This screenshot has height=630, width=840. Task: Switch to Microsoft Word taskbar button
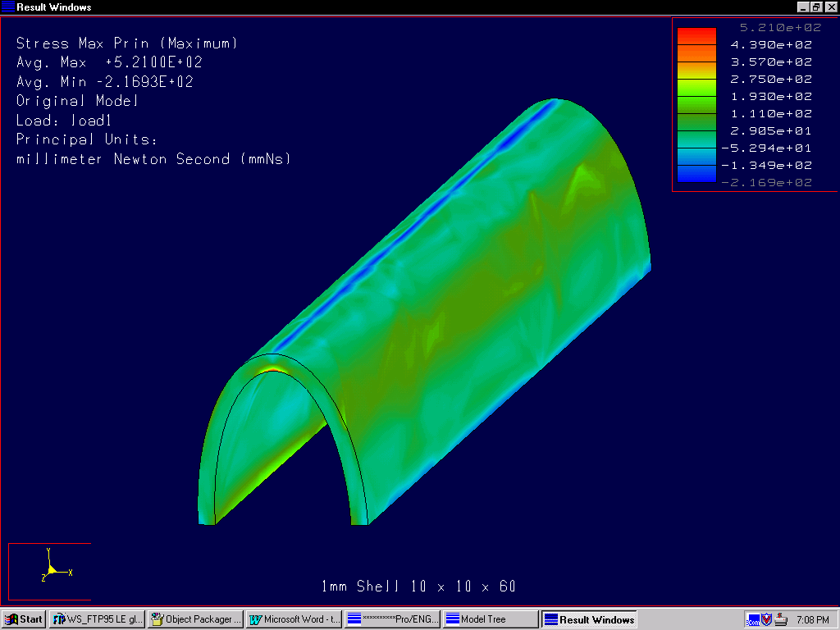tap(294, 619)
